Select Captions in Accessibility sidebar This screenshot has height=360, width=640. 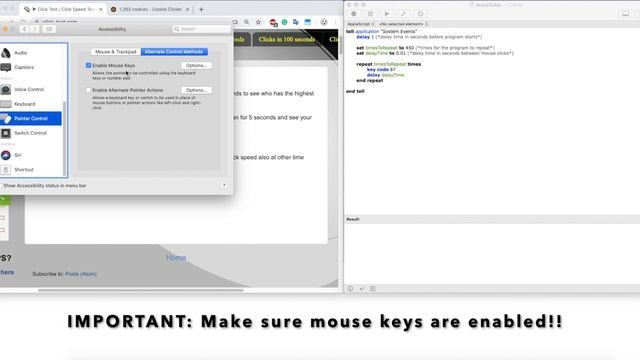31,67
